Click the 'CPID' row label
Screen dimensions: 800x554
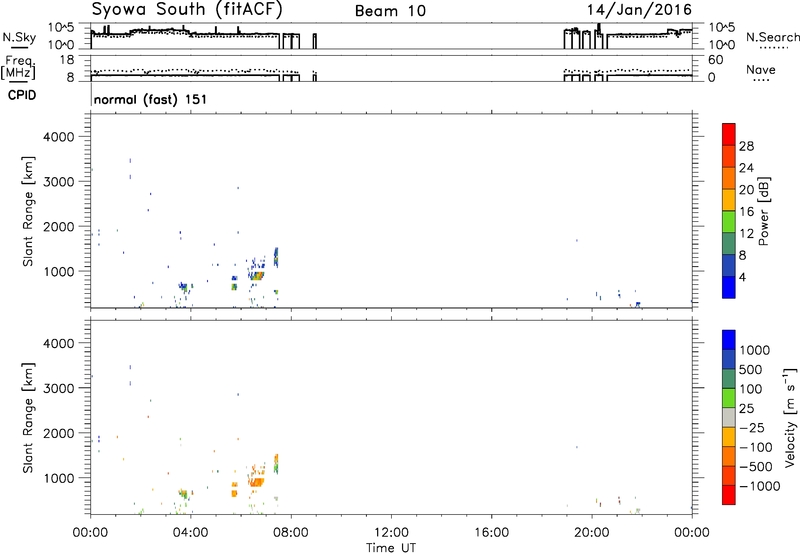click(x=22, y=95)
